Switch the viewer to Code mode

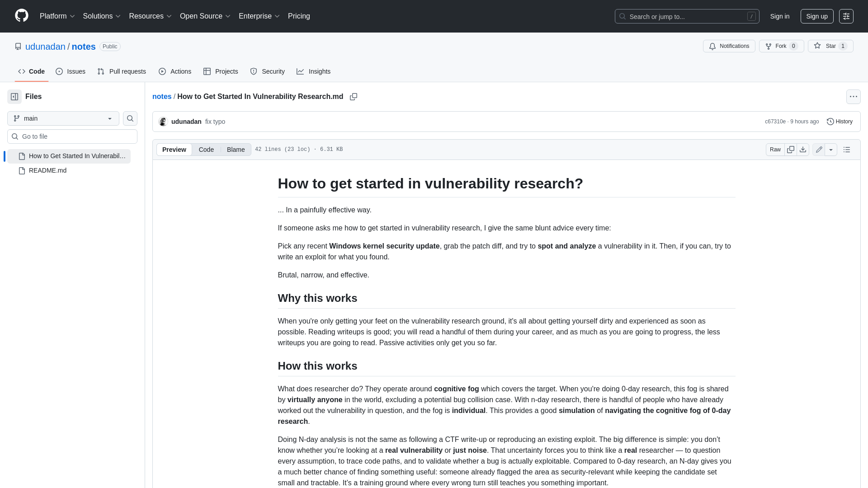click(206, 149)
